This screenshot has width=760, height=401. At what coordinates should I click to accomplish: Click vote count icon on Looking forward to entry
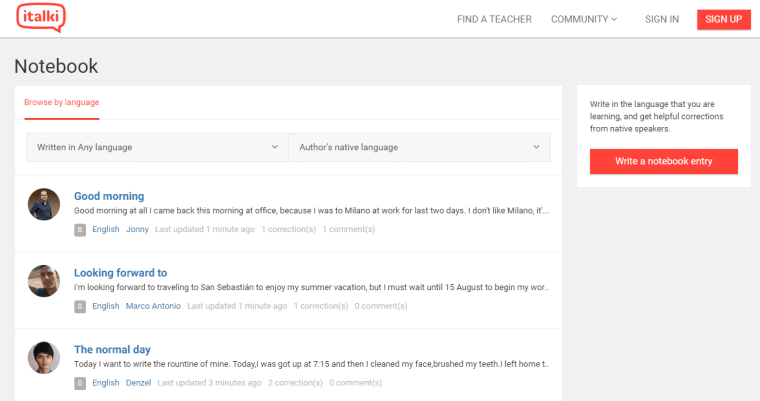pyautogui.click(x=80, y=306)
